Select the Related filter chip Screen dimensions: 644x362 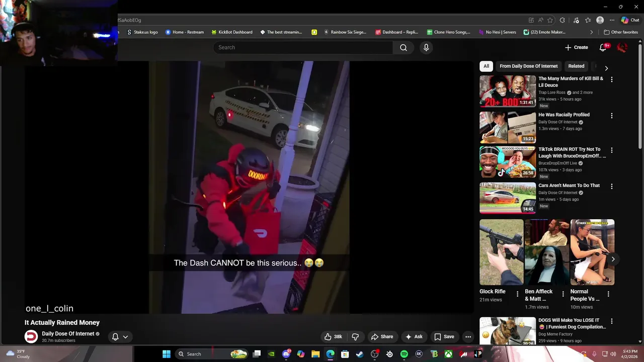pyautogui.click(x=576, y=66)
